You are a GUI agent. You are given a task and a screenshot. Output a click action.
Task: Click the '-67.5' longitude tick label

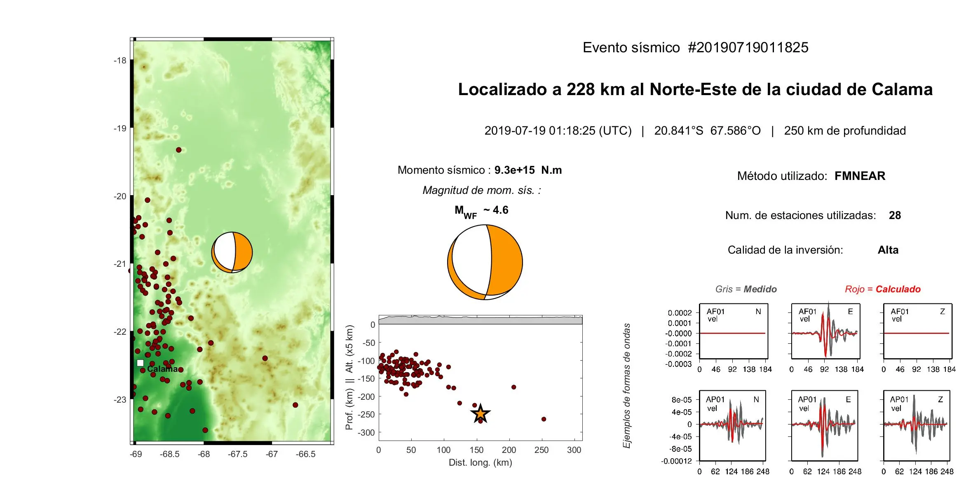(x=238, y=454)
